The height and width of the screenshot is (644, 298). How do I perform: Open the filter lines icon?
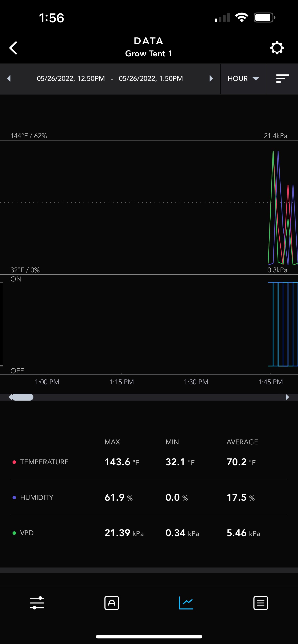click(x=282, y=79)
